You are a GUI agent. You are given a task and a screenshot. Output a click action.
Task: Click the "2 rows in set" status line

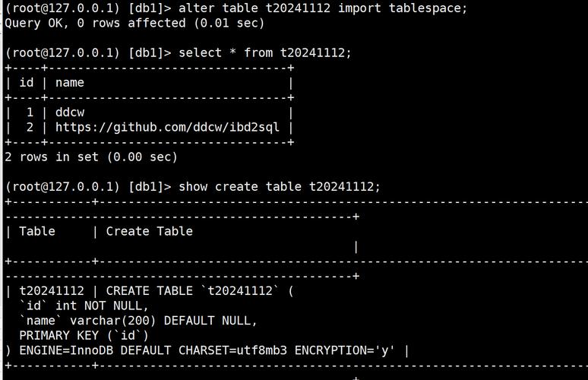91,157
